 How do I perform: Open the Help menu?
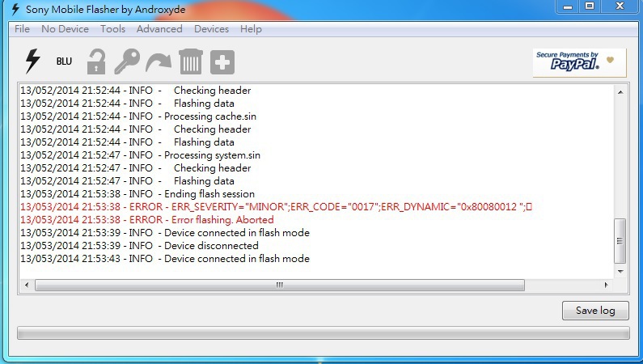tap(251, 29)
